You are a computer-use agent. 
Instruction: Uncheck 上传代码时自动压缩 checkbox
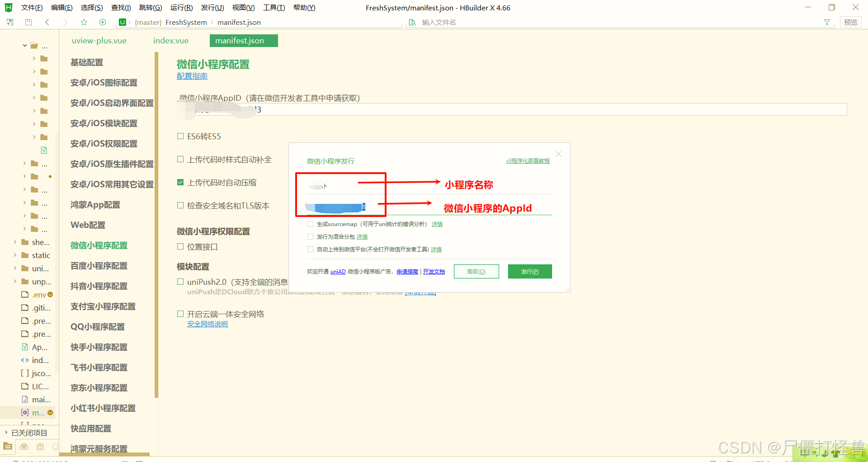point(180,182)
